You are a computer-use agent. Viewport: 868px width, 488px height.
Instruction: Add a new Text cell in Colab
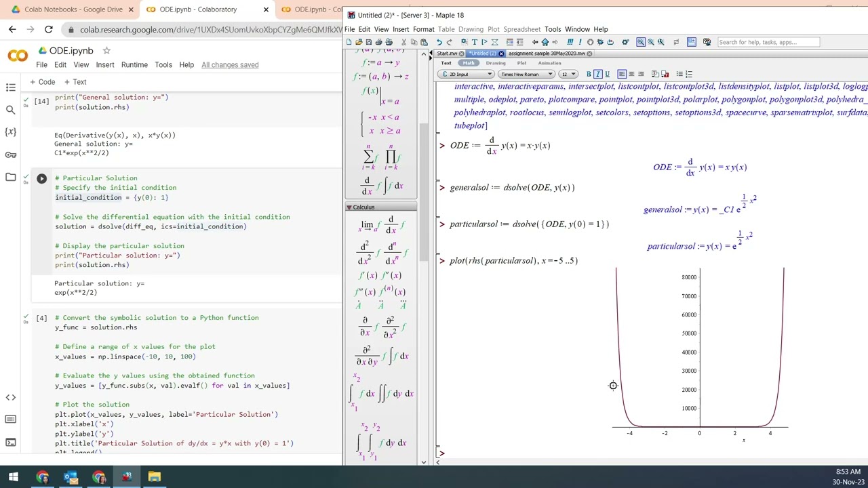pos(75,82)
